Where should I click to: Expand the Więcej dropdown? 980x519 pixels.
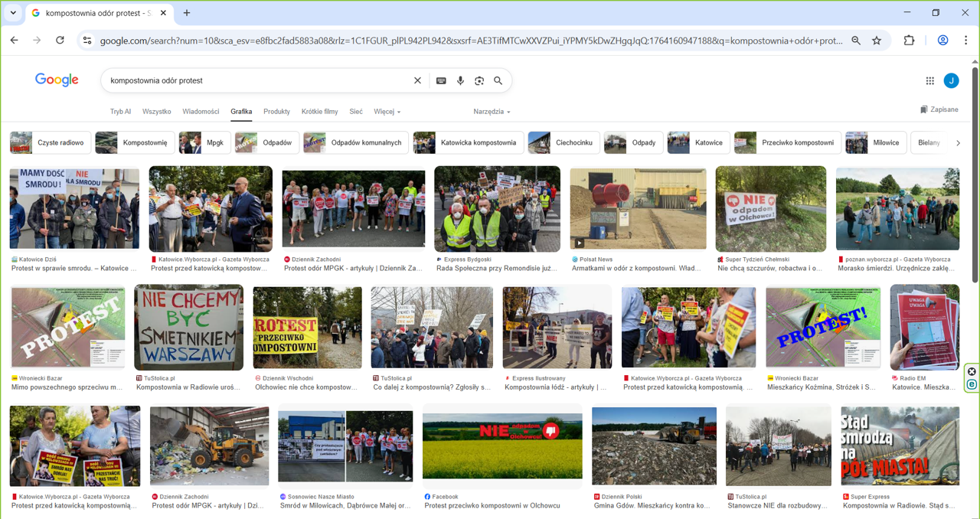tap(387, 112)
